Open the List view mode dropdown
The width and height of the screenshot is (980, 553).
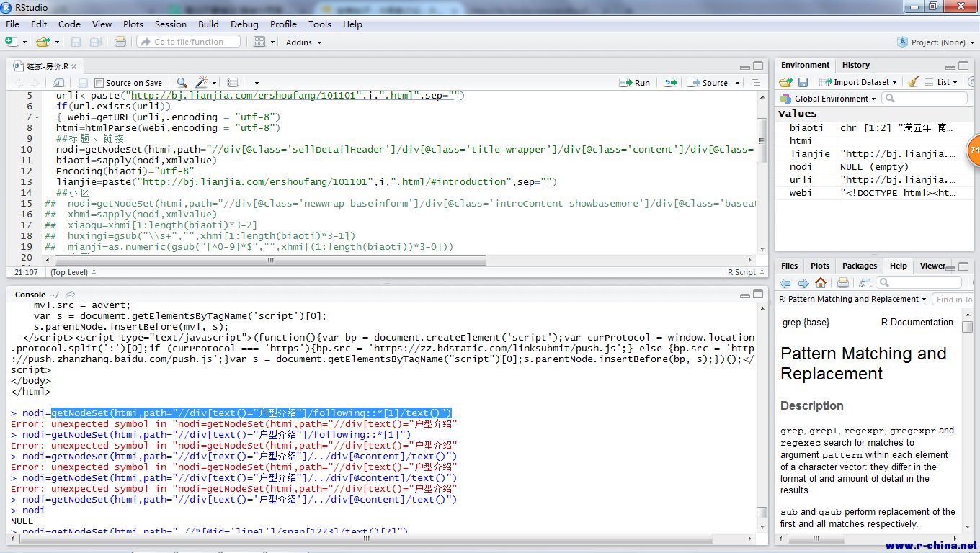click(942, 82)
